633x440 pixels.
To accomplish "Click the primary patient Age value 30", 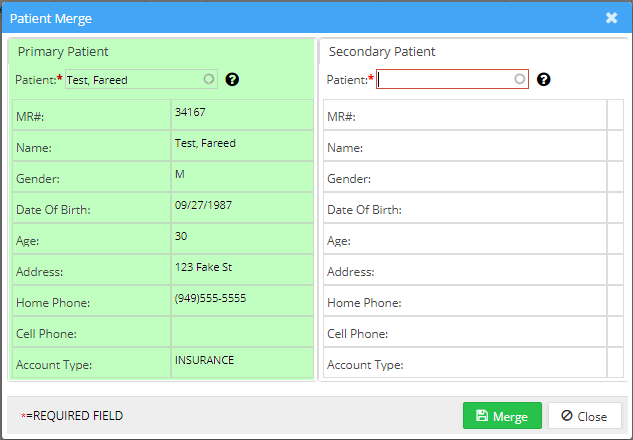I will (181, 236).
